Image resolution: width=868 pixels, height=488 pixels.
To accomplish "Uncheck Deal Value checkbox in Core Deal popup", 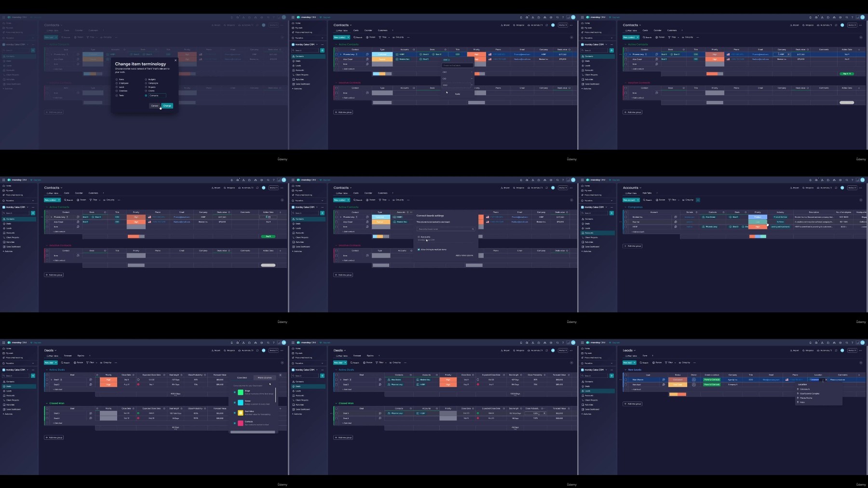I will 235,413.
